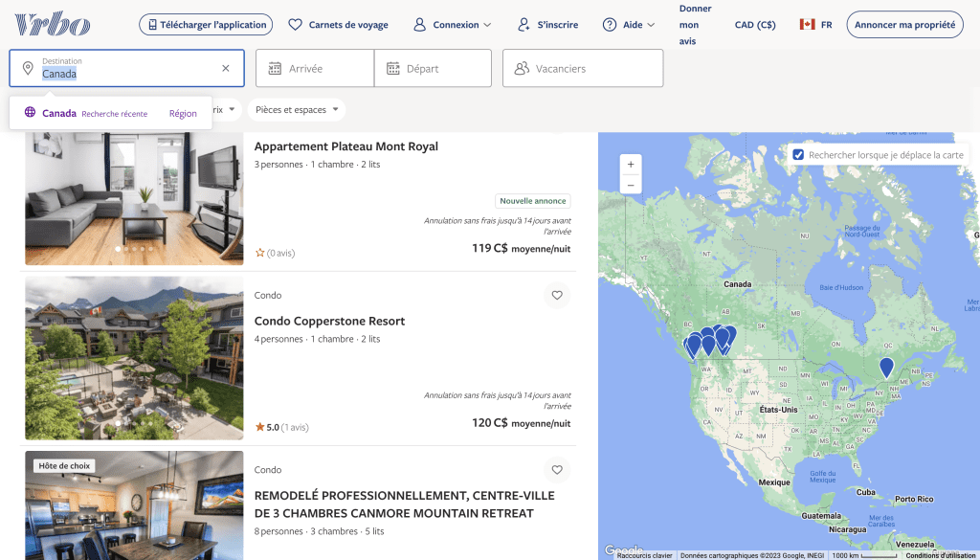Click the Vrbo logo

(52, 24)
